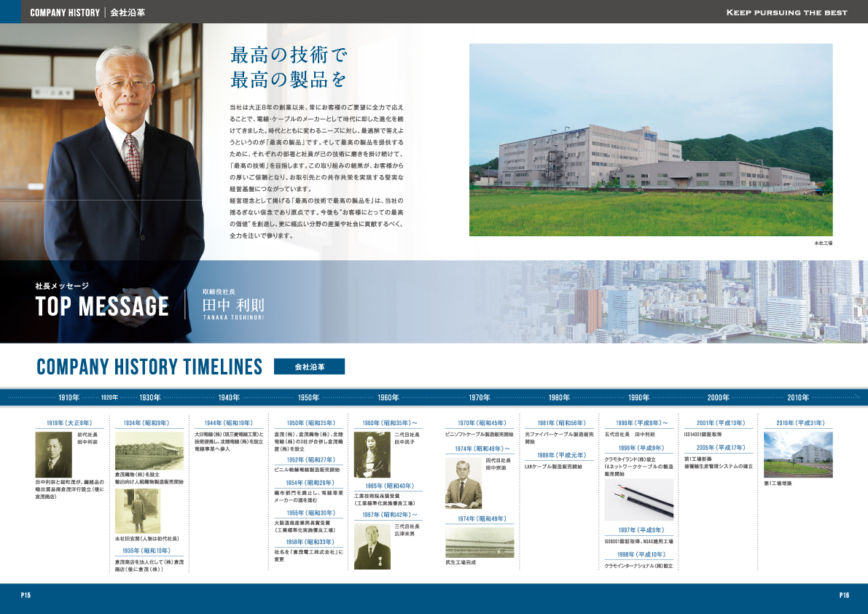This screenshot has height=614, width=868.
Task: Click the 1958年（昭和33年） entry heading
Action: pos(310,542)
